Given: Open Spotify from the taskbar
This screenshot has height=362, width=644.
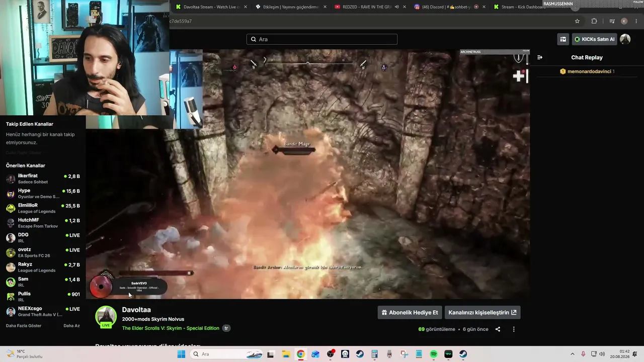Looking at the screenshot, I should point(434,354).
